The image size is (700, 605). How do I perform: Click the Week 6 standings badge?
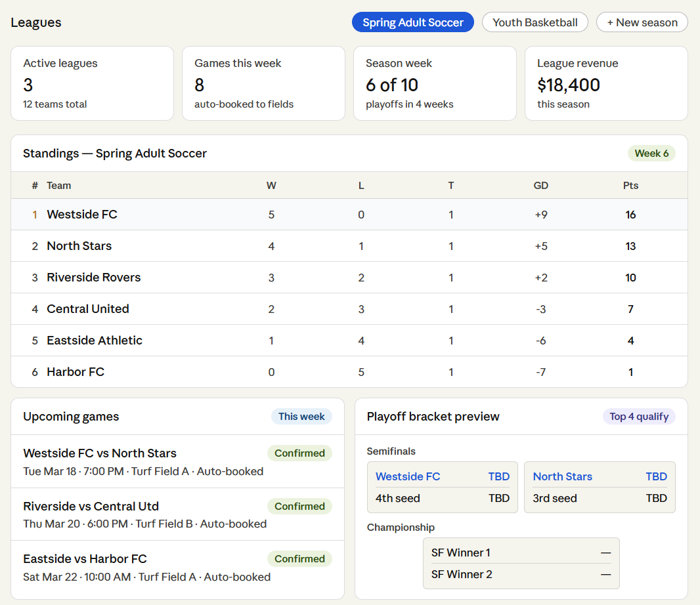[651, 153]
